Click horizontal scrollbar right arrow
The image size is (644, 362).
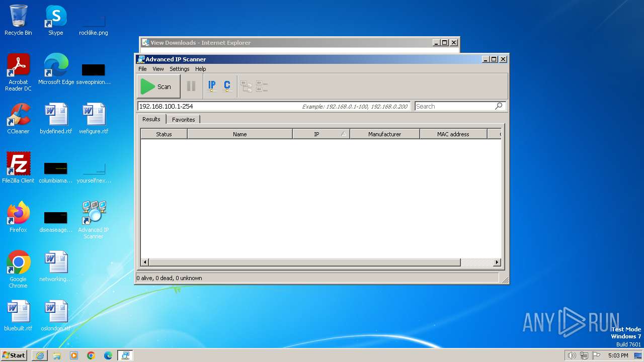click(497, 262)
